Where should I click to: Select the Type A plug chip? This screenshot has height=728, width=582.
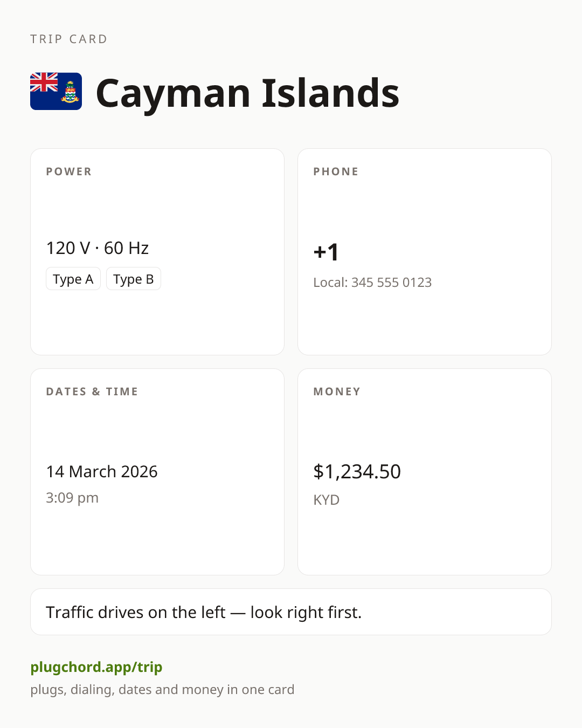pyautogui.click(x=73, y=279)
